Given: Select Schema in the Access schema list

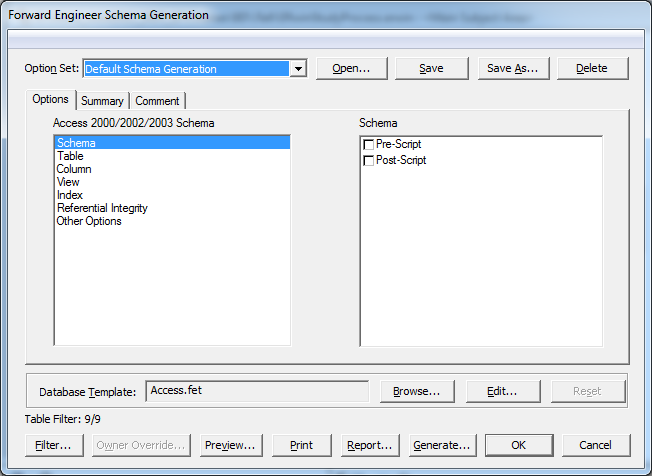Looking at the screenshot, I should pos(172,143).
